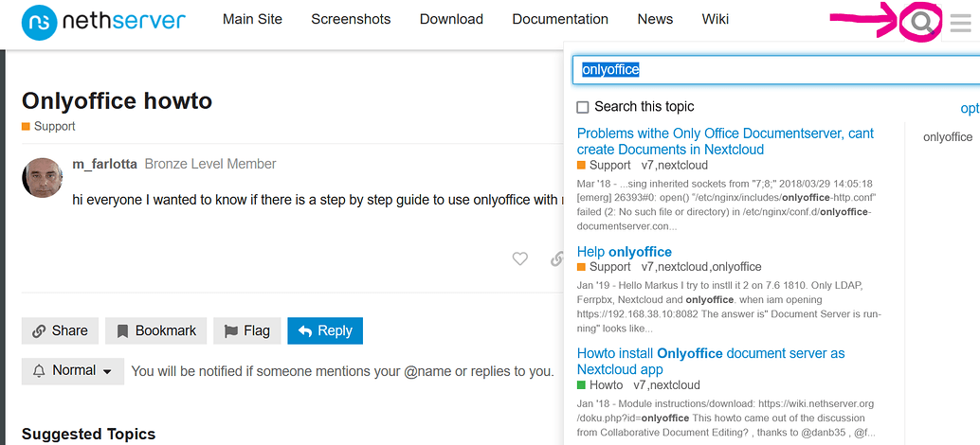Image resolution: width=980 pixels, height=445 pixels.
Task: Click the Bronze Level Member title
Action: point(210,164)
